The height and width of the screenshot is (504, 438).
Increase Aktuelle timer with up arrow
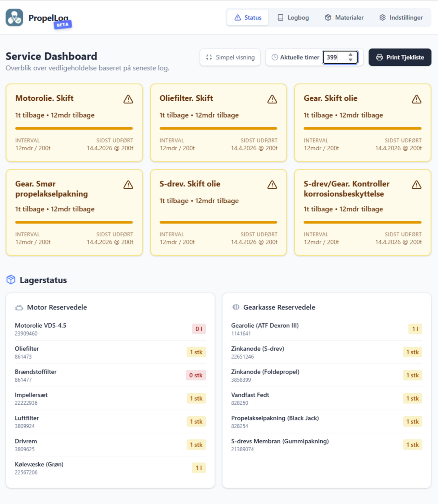coord(350,55)
